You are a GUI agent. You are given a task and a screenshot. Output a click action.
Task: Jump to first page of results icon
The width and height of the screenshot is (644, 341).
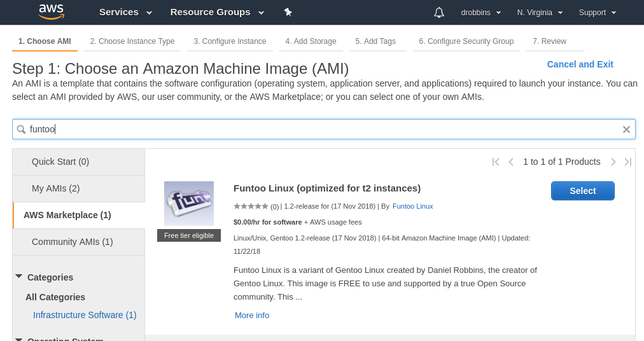pos(496,162)
